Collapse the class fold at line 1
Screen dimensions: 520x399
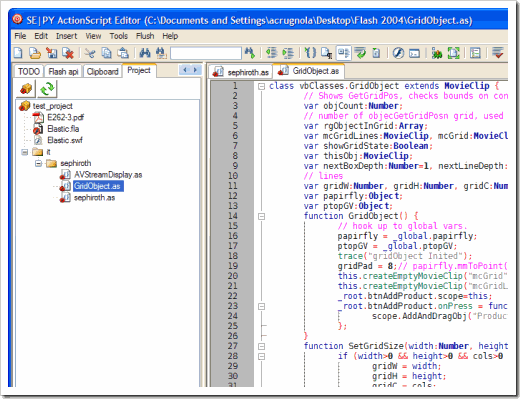click(x=262, y=86)
